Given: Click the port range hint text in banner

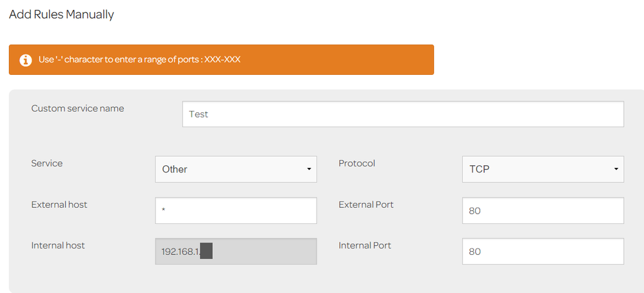Looking at the screenshot, I should 139,60.
